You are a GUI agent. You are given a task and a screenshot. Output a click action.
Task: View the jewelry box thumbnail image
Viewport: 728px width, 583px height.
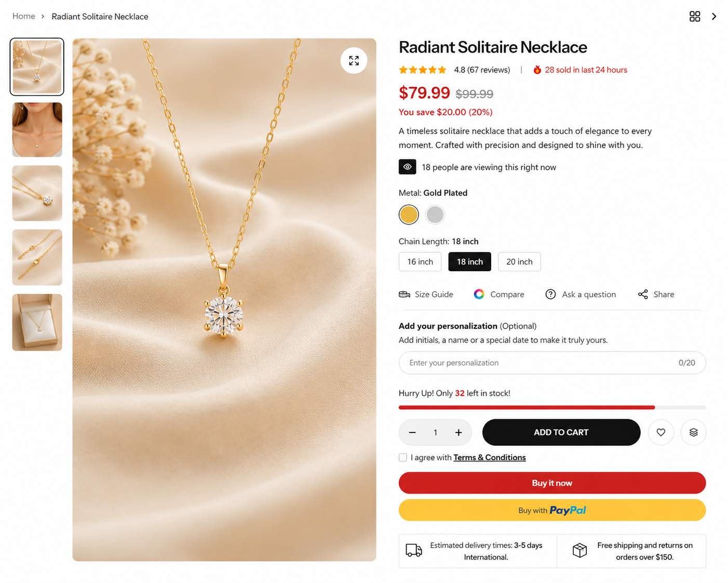pyautogui.click(x=37, y=322)
